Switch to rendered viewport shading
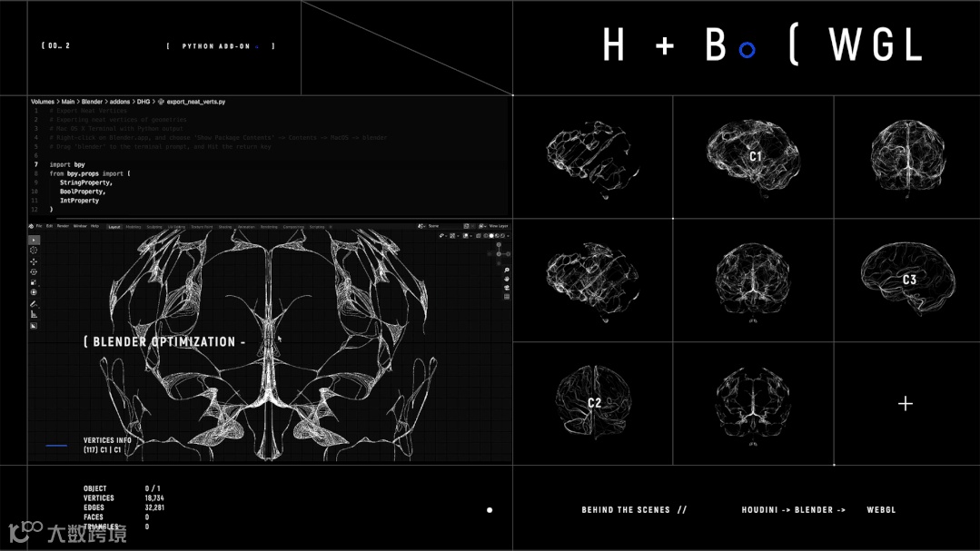The height and width of the screenshot is (551, 980). pos(502,235)
